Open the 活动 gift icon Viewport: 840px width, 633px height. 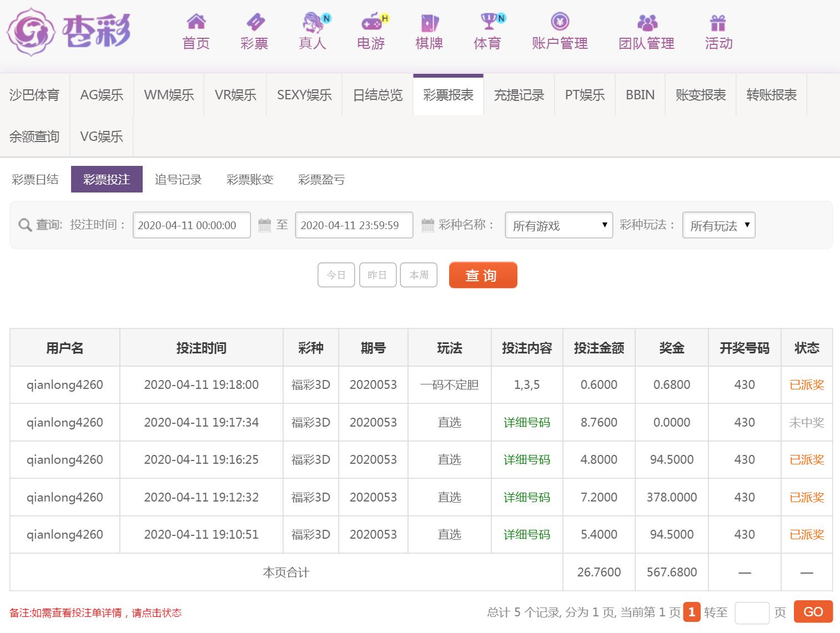718,23
